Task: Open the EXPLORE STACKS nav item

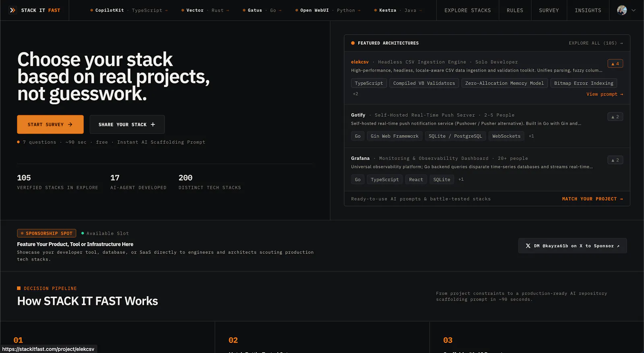Action: (x=467, y=10)
